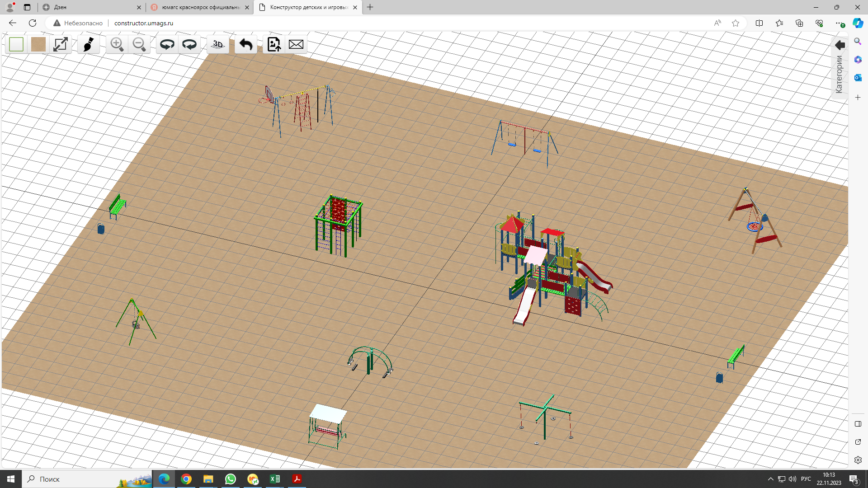Select the nest swing with wooden frame
The image size is (868, 488).
point(755,221)
